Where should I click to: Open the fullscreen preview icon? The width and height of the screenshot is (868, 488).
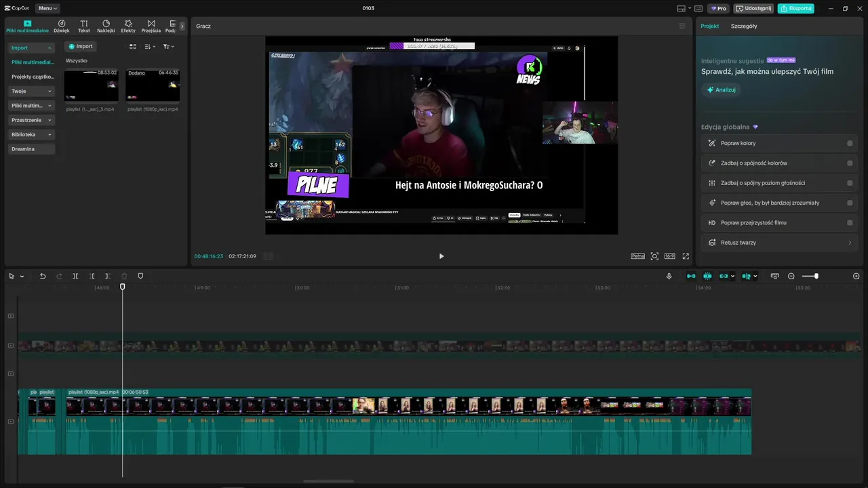[686, 256]
